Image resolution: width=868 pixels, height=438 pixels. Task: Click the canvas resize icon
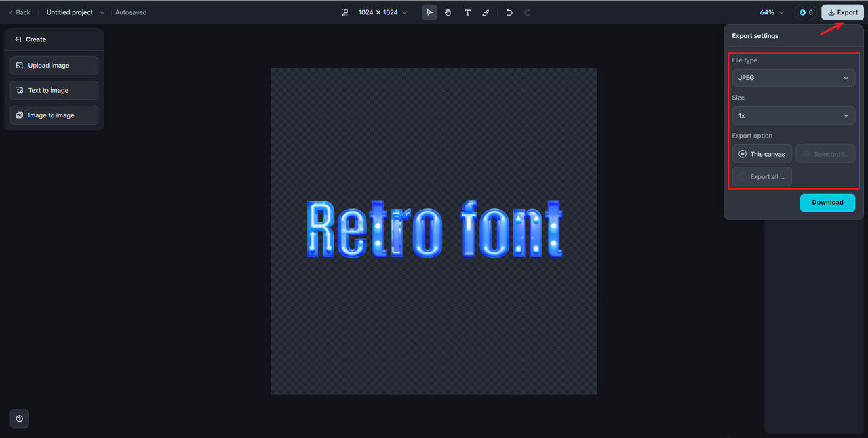[344, 12]
